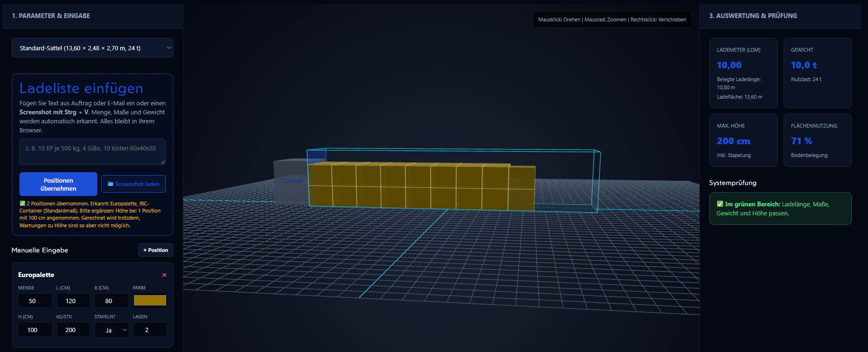This screenshot has width=868, height=352.
Task: Select the KG/STK. field showing 200
Action: tap(73, 330)
